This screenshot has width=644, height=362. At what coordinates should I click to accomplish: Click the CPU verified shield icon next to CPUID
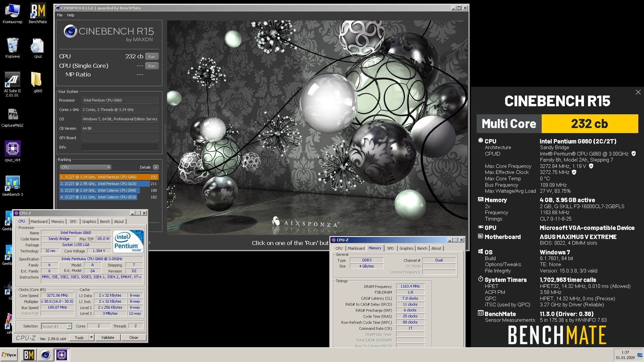(x=634, y=154)
